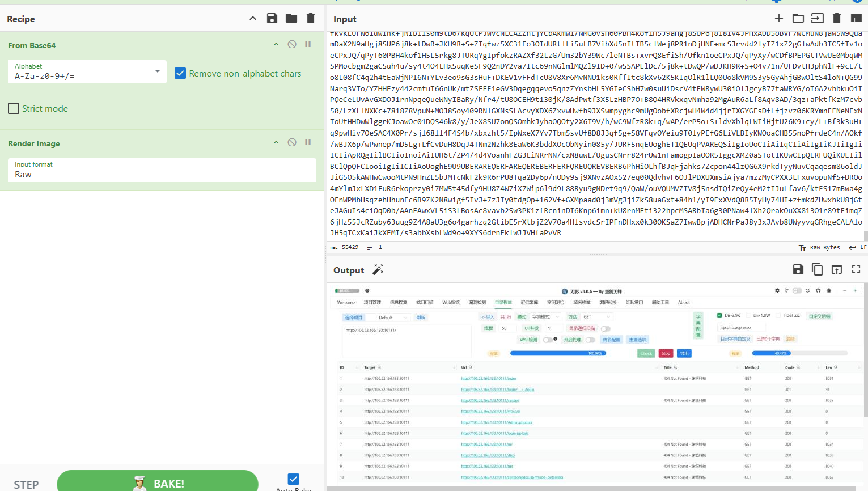Open a file as input
Screen dimensions: 868x491
click(818, 19)
